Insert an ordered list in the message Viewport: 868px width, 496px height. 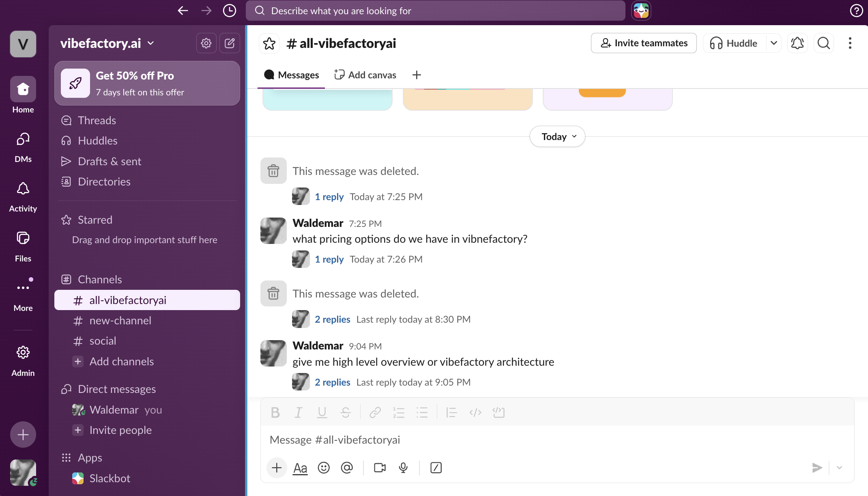point(398,412)
